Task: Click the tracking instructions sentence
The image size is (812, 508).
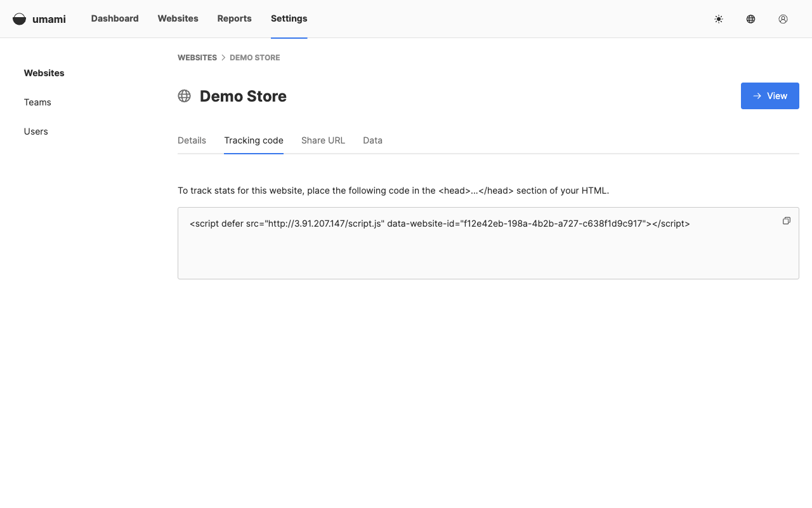Action: [x=393, y=190]
